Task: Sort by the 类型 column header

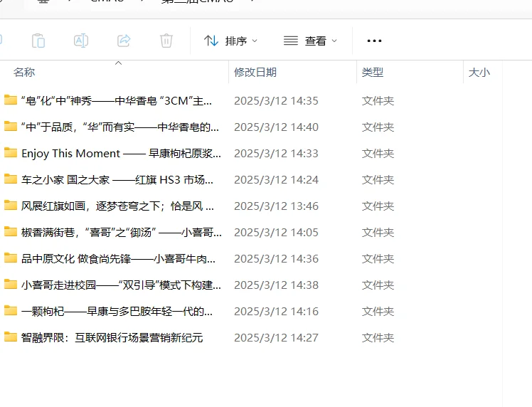Action: tap(373, 73)
